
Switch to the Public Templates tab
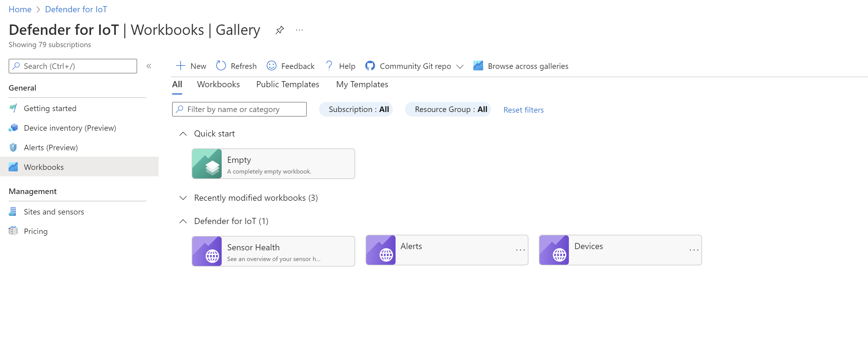[287, 84]
